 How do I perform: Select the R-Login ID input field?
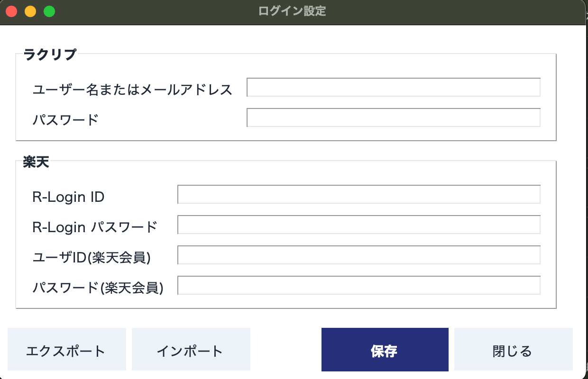(358, 195)
